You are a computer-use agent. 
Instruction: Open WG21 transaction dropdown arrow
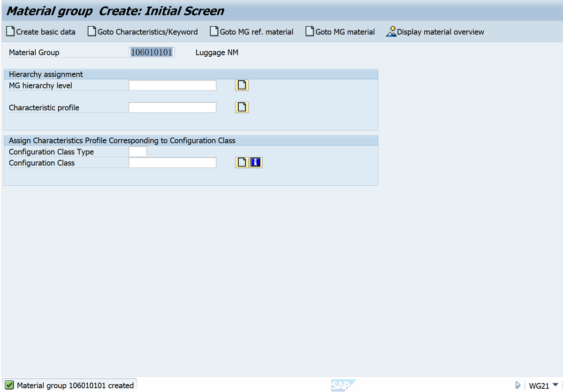coord(555,385)
